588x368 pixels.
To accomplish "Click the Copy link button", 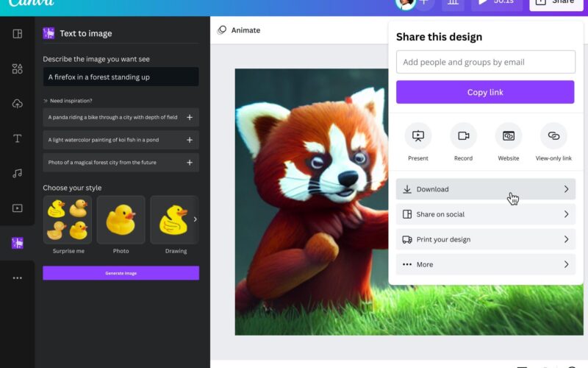I will pyautogui.click(x=485, y=92).
